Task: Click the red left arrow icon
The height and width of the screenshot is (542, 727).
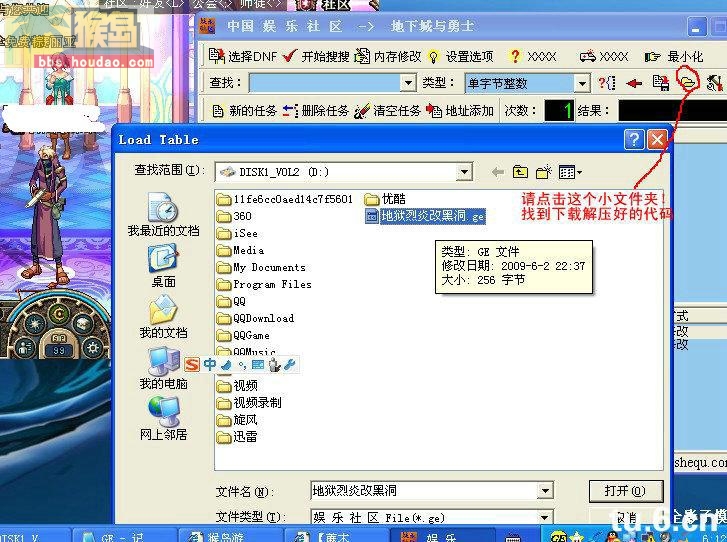Action: (633, 83)
